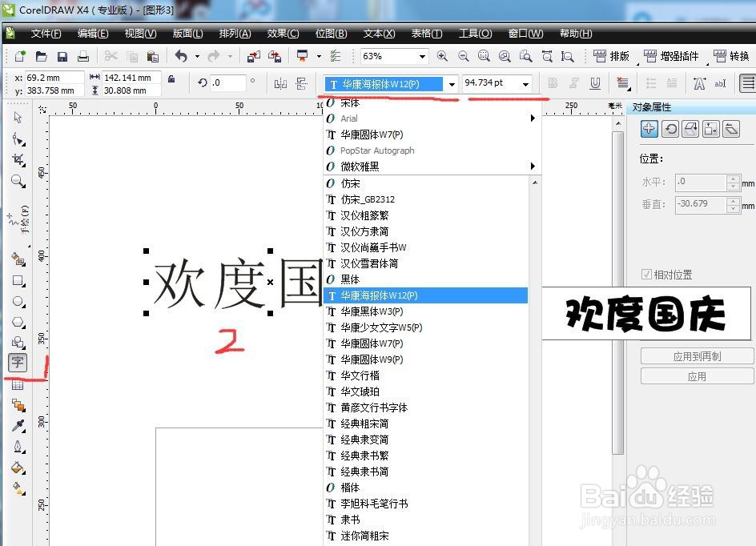Open the application launcher dropdown arrow
The width and height of the screenshot is (756, 546).
point(319,57)
